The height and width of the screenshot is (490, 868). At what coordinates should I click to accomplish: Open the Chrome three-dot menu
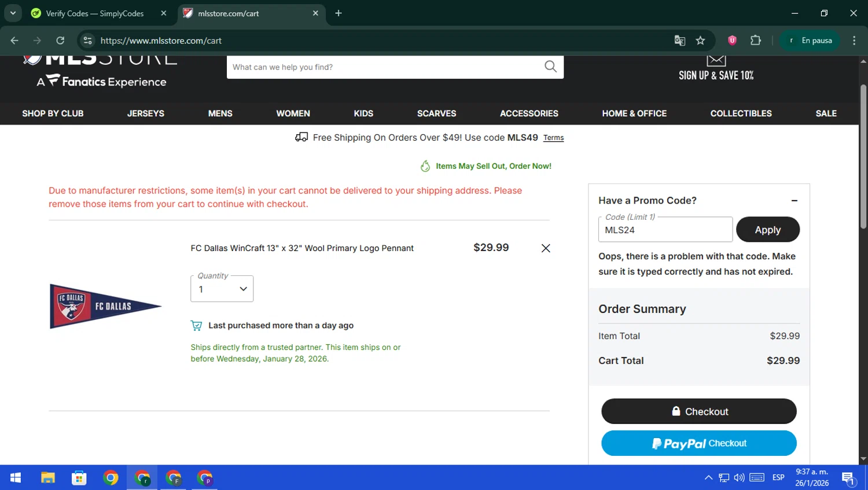854,40
